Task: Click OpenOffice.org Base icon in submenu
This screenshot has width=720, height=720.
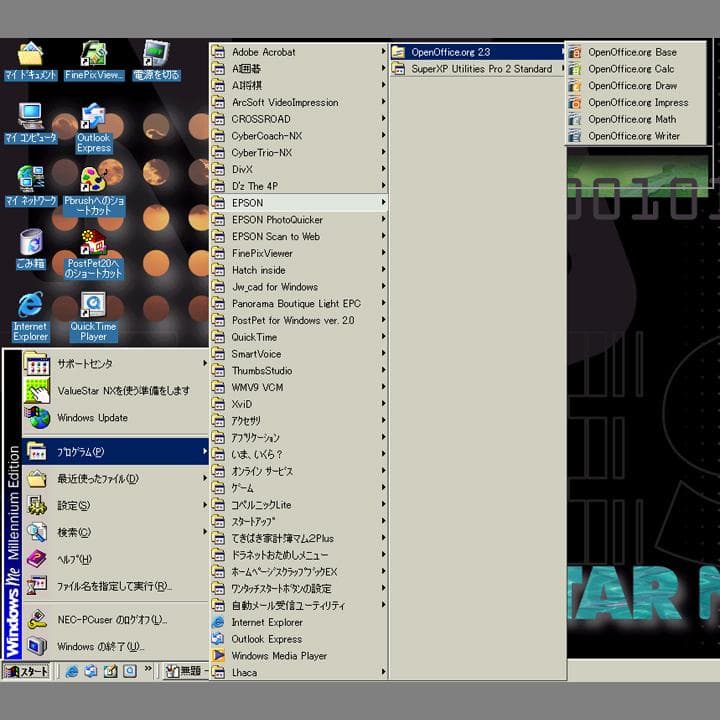Action: tap(574, 52)
